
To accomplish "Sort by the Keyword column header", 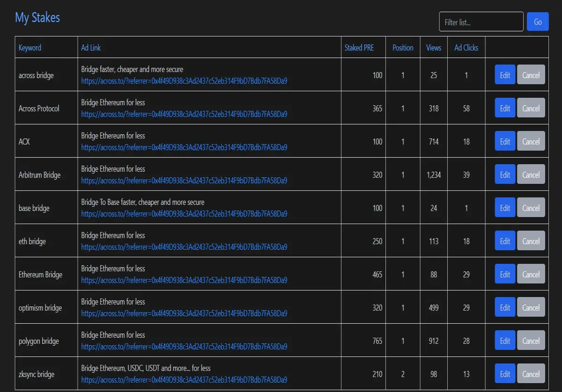I will click(30, 48).
